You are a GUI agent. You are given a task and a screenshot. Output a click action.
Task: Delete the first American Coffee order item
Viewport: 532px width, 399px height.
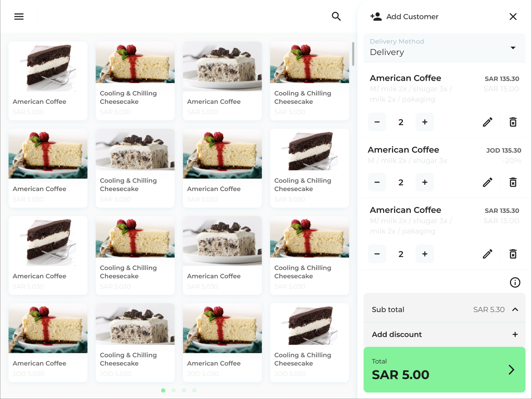513,122
